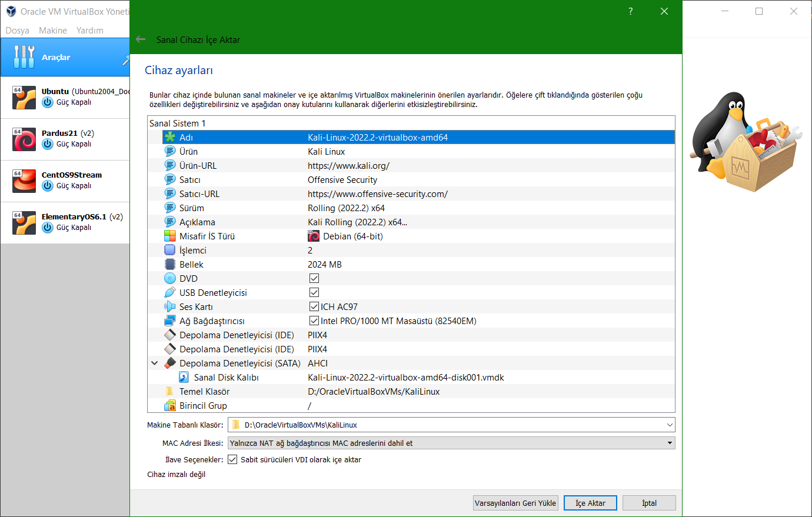Click the speech bubble icon for Satıcı-URL
812x517 pixels.
pos(170,194)
